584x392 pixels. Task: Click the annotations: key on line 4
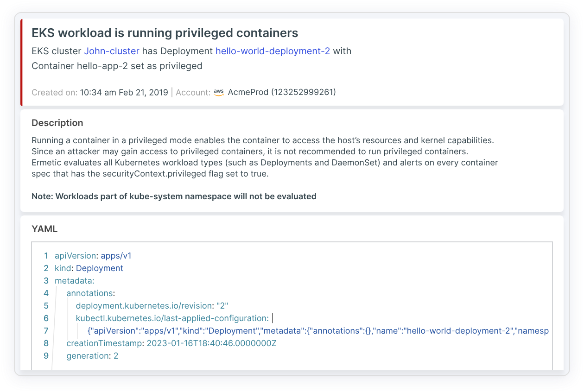click(x=90, y=293)
